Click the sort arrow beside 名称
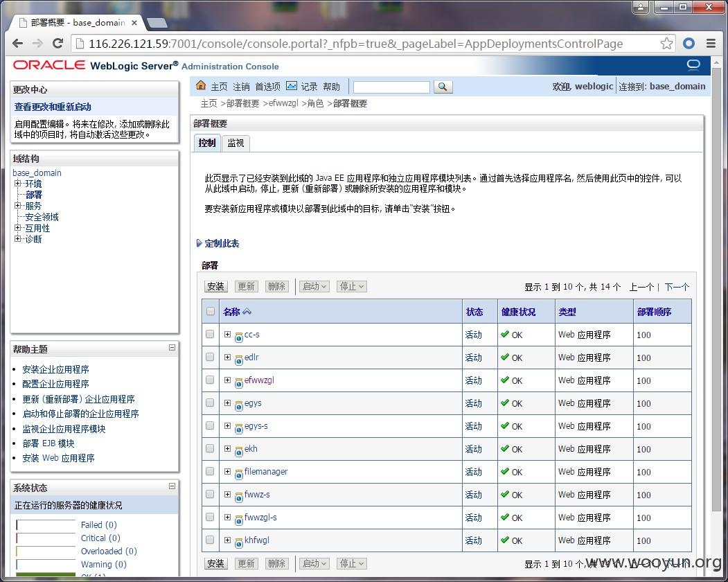This screenshot has height=582, width=728. (x=247, y=312)
